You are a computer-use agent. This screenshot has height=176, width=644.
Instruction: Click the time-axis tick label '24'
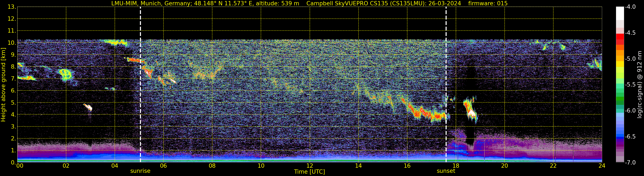602,166
